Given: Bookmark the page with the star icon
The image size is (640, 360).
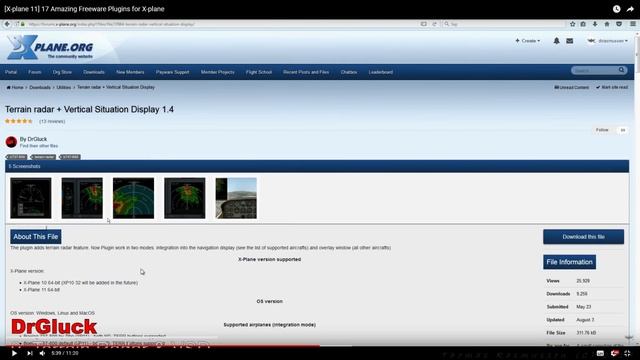Looking at the screenshot, I should click(x=573, y=24).
